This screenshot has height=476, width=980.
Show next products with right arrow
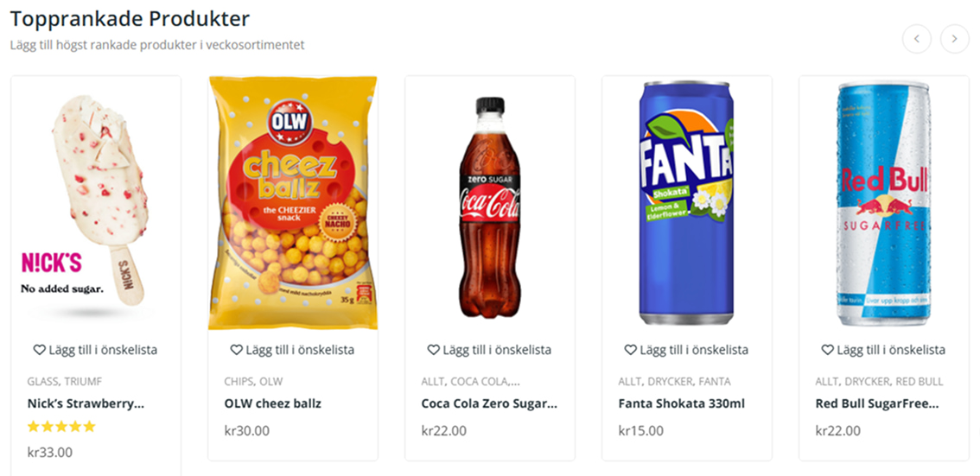(x=954, y=39)
